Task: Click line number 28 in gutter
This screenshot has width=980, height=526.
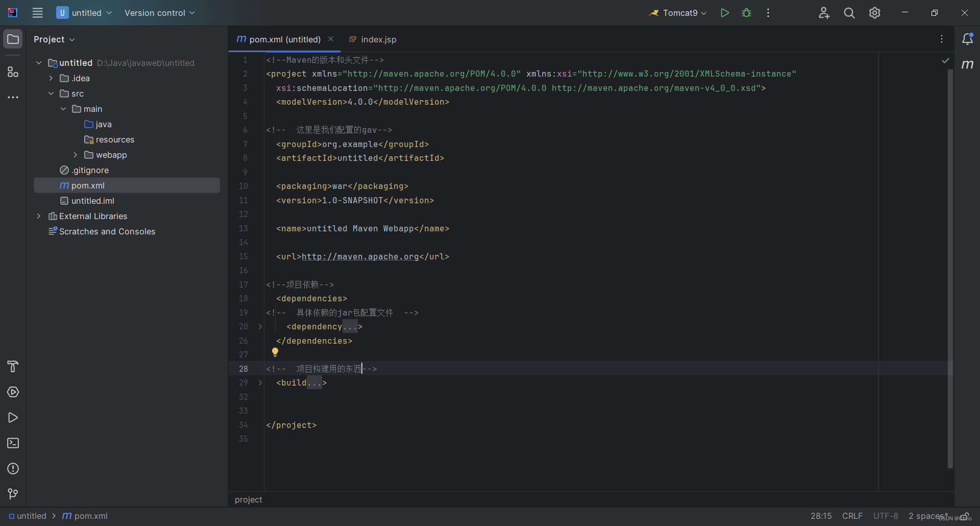Action: [243, 369]
